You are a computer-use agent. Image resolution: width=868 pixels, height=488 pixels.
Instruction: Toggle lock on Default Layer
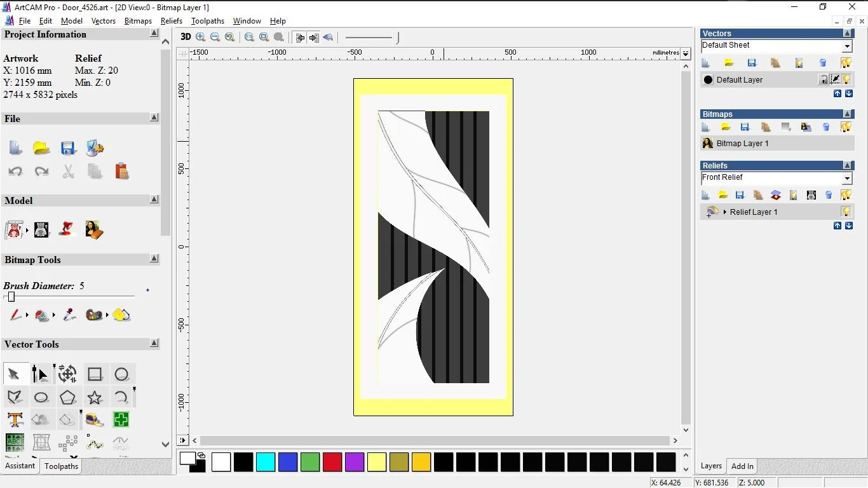tap(824, 79)
